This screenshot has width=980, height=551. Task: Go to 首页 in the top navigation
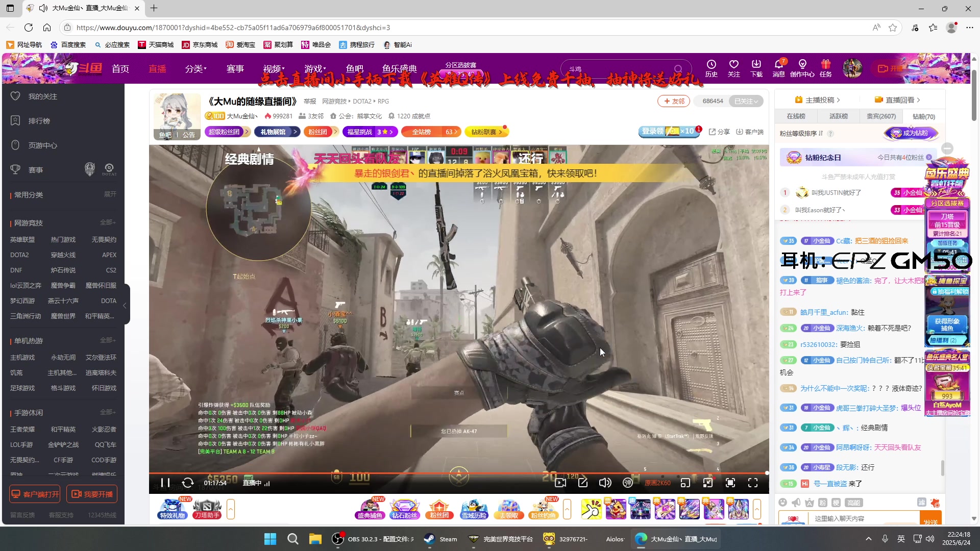click(120, 69)
